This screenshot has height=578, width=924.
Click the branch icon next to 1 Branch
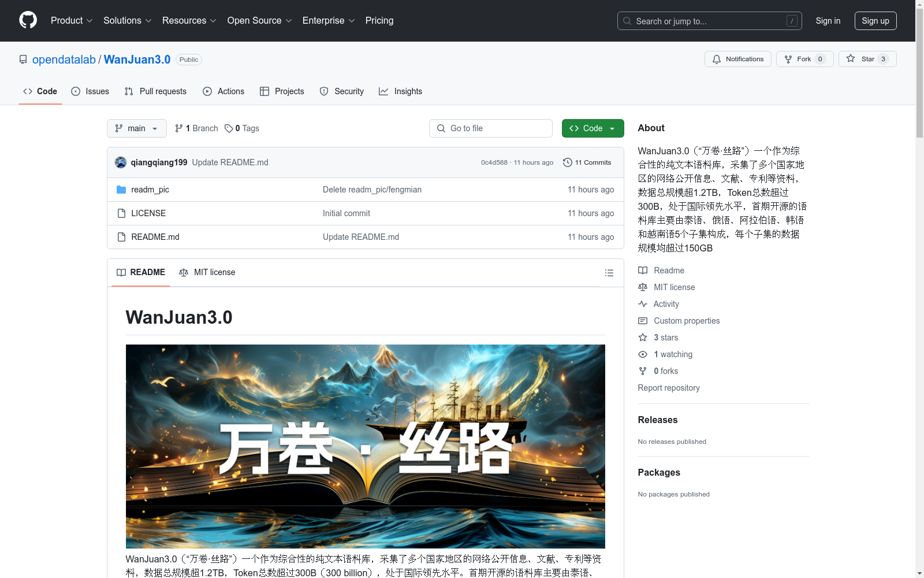179,128
